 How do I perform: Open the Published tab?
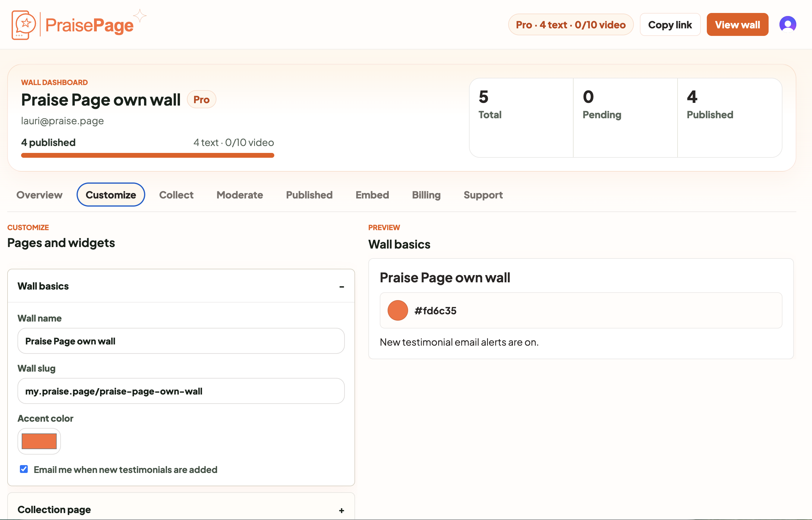[309, 195]
